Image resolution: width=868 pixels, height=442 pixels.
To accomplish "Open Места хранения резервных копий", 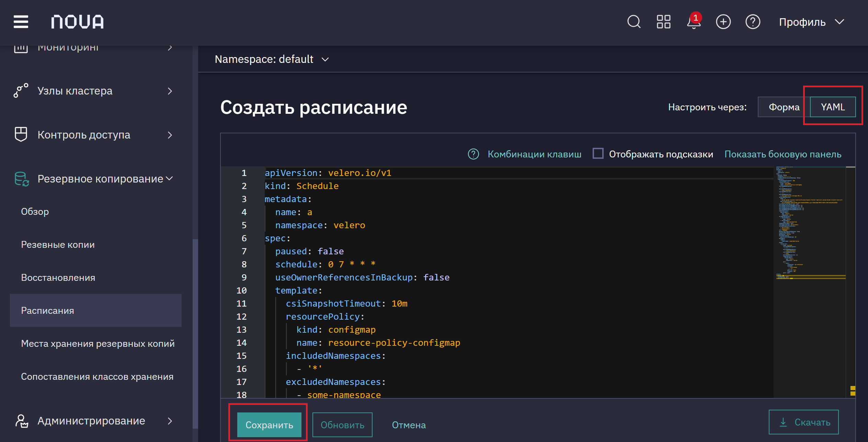I will [x=98, y=343].
